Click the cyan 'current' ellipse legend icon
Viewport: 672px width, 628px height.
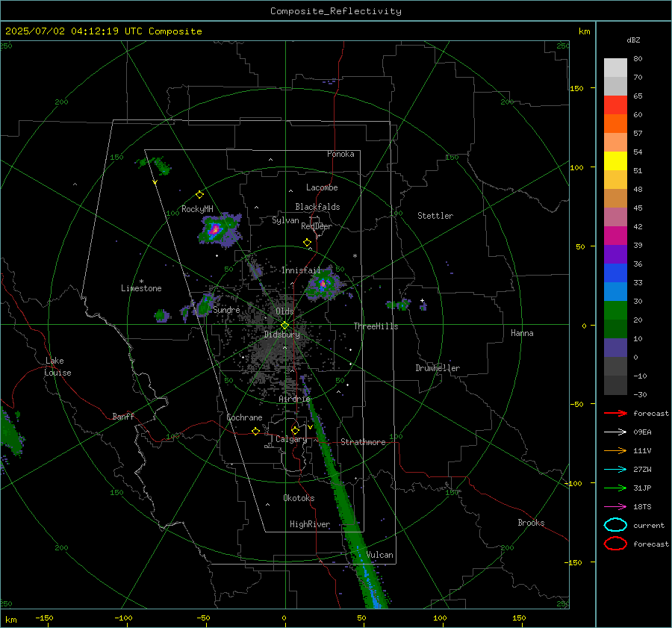coord(615,525)
